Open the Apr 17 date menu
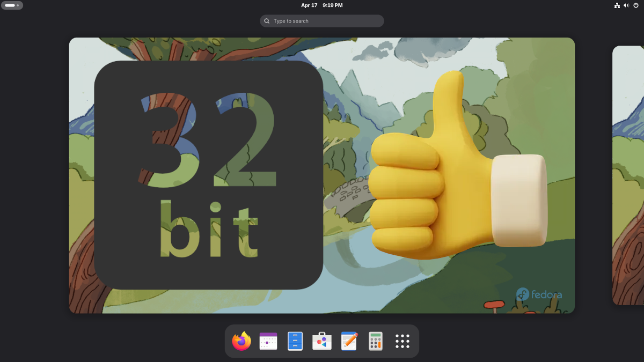This screenshot has height=362, width=644. pyautogui.click(x=309, y=5)
